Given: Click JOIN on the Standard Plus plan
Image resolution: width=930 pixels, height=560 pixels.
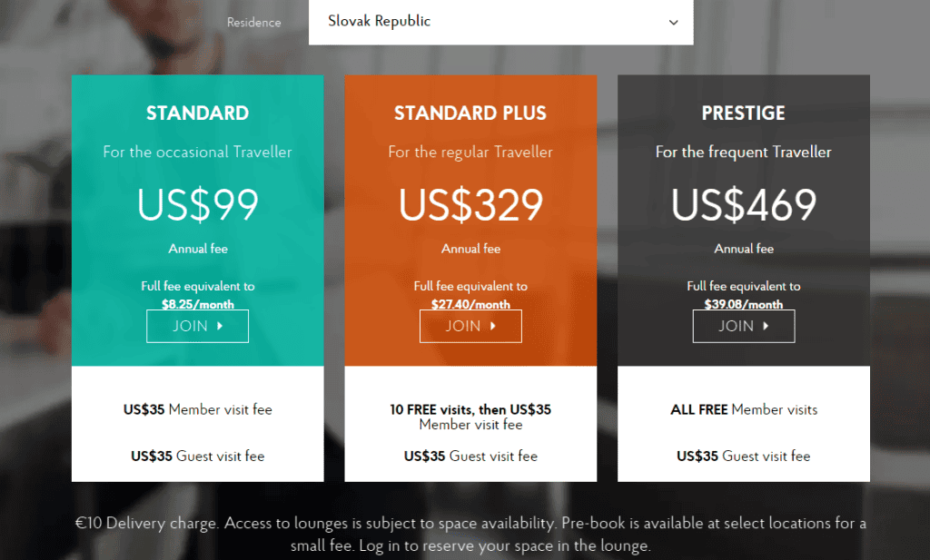Looking at the screenshot, I should click(470, 325).
